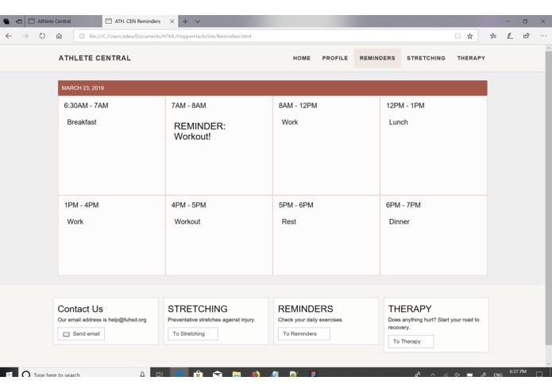
Task: Open the Mail app from the taskbar
Action: click(x=217, y=374)
